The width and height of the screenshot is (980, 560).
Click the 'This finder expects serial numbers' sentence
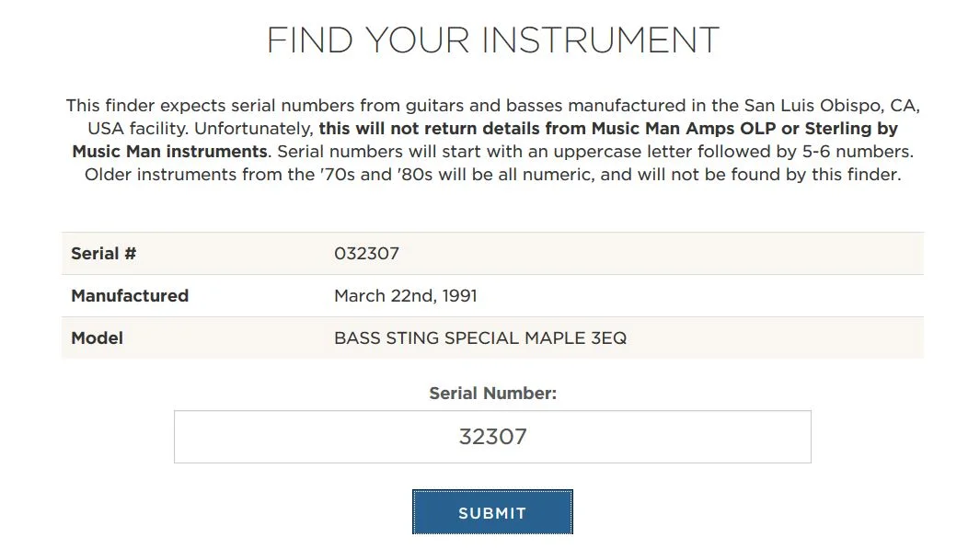pyautogui.click(x=210, y=106)
